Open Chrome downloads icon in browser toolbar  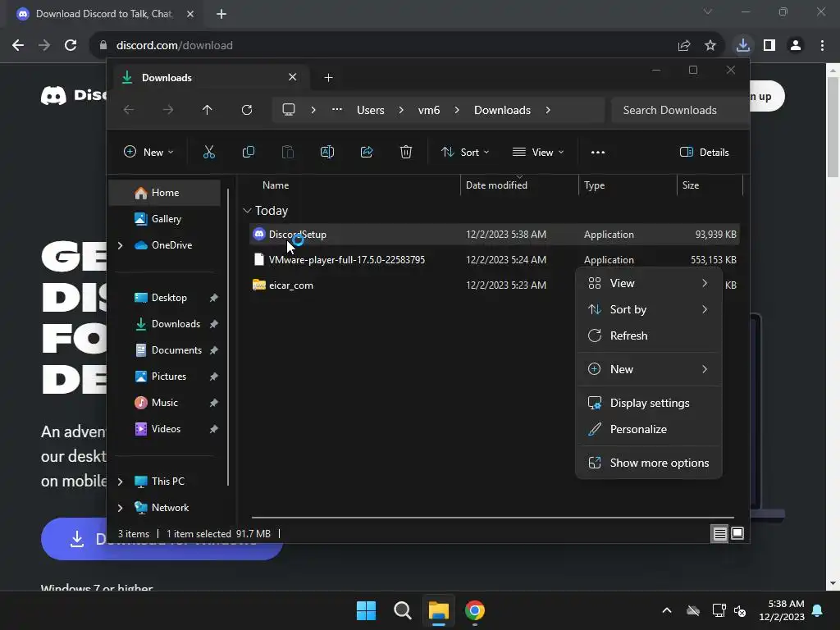click(x=743, y=45)
